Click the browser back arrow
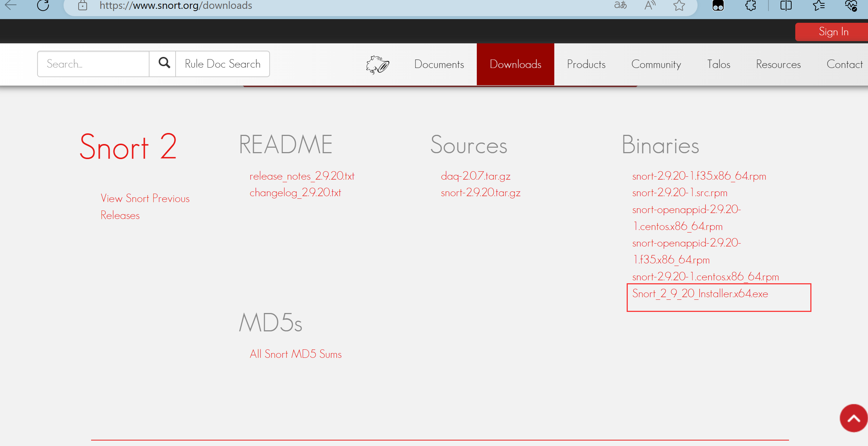Viewport: 868px width, 446px height. click(11, 5)
